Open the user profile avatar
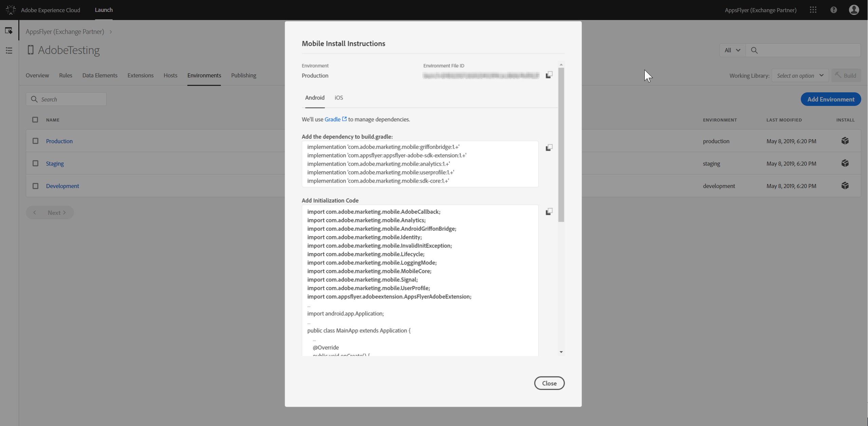The width and height of the screenshot is (868, 426). point(854,10)
